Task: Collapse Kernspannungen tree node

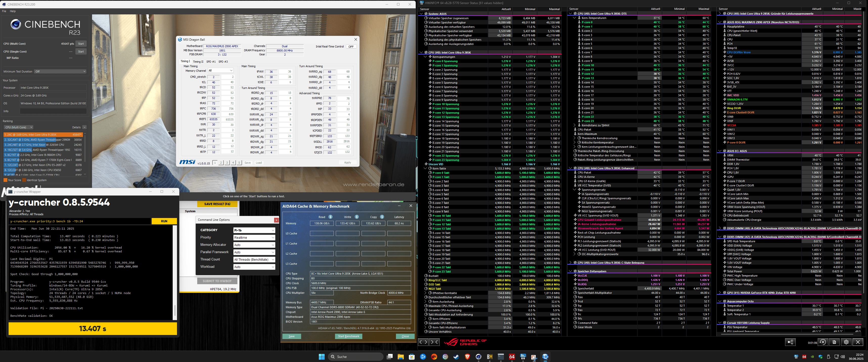Action: click(x=426, y=57)
